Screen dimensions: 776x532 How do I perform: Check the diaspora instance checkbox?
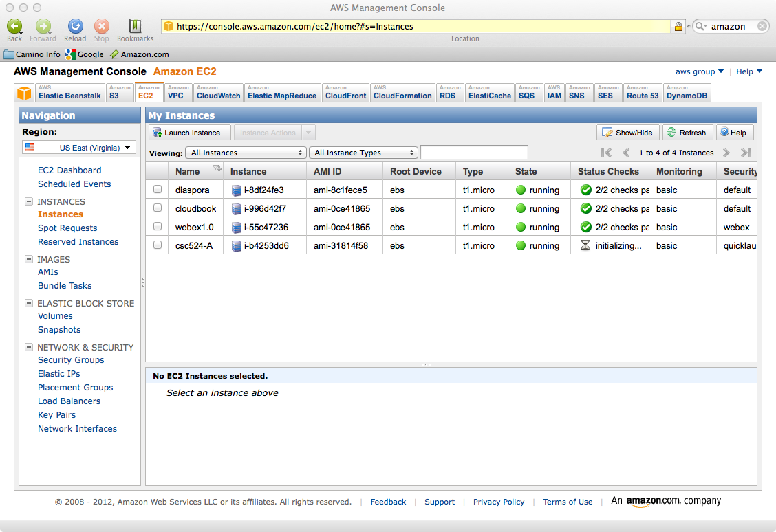pos(158,189)
